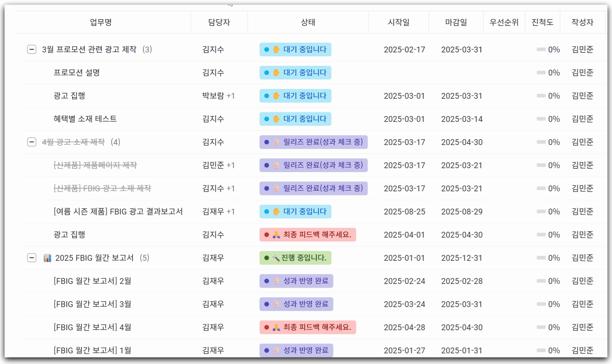The width and height of the screenshot is (612, 364).
Task: Adjust progress bar of [FBIG 월간 보고서] 3월 row
Action: coord(541,304)
